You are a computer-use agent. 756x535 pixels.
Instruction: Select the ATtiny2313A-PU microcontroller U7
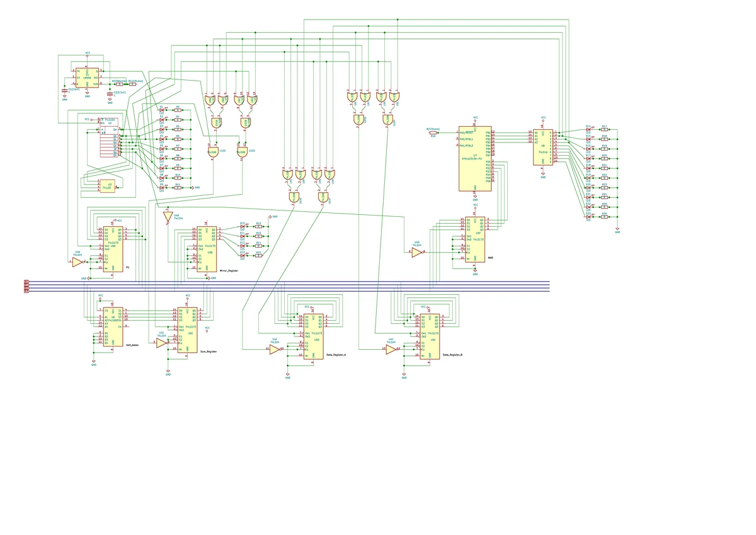[475, 159]
